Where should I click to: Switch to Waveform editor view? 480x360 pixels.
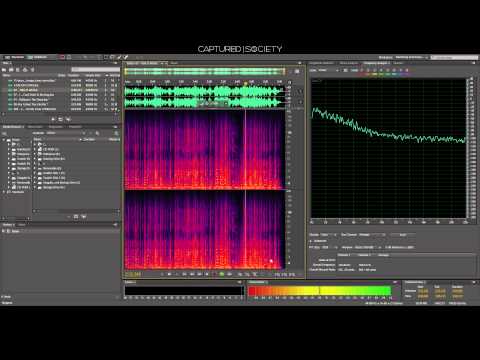click(x=14, y=57)
